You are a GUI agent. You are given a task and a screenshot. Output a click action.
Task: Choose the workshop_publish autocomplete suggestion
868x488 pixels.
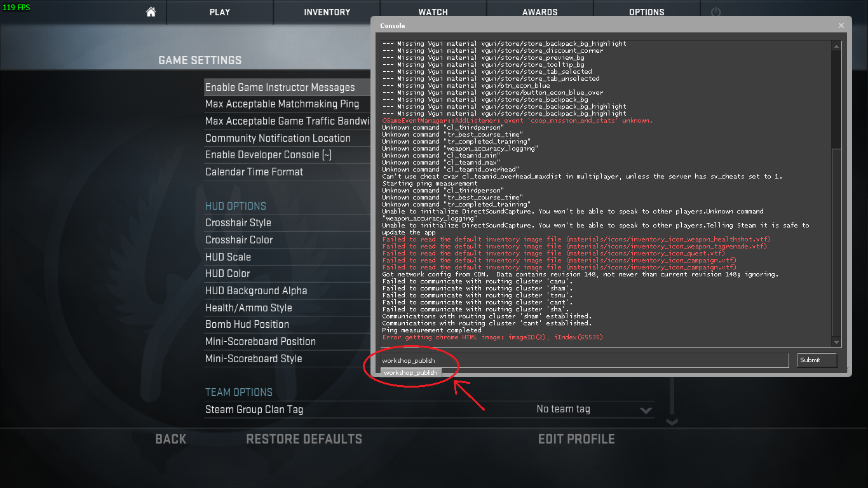pos(410,373)
